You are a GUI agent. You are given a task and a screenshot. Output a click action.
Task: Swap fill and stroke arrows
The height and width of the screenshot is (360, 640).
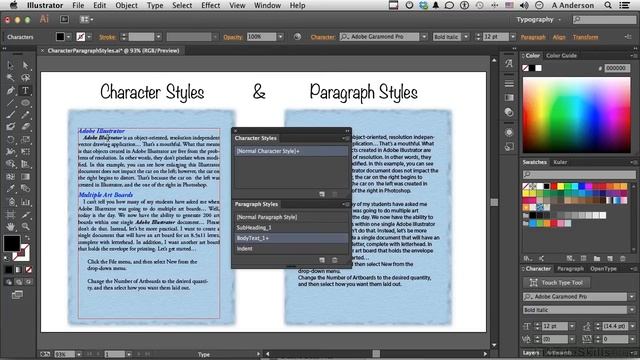[27, 238]
